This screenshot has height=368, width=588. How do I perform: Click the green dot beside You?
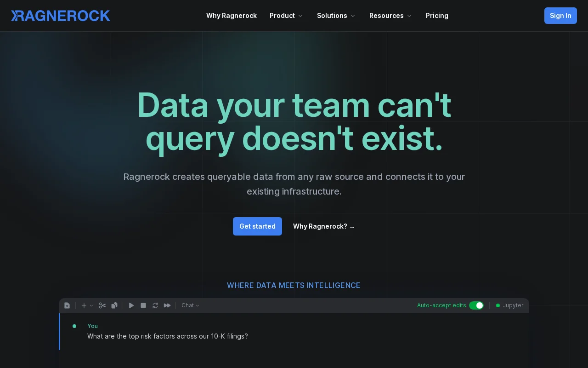pyautogui.click(x=74, y=326)
